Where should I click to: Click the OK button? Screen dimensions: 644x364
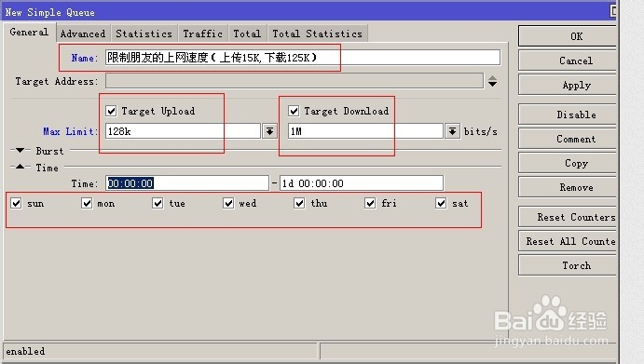(x=568, y=36)
